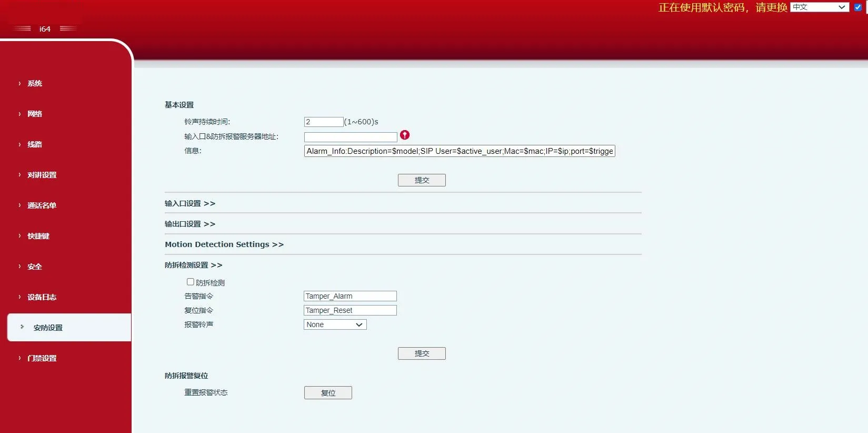Expand the 输入口设置 section
The width and height of the screenshot is (868, 433).
[189, 203]
